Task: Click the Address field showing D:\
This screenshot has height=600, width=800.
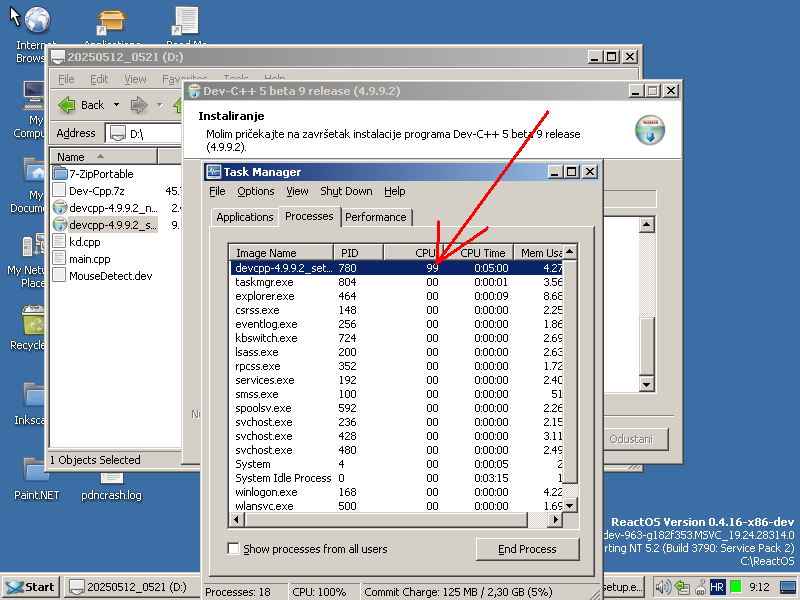Action: [145, 134]
